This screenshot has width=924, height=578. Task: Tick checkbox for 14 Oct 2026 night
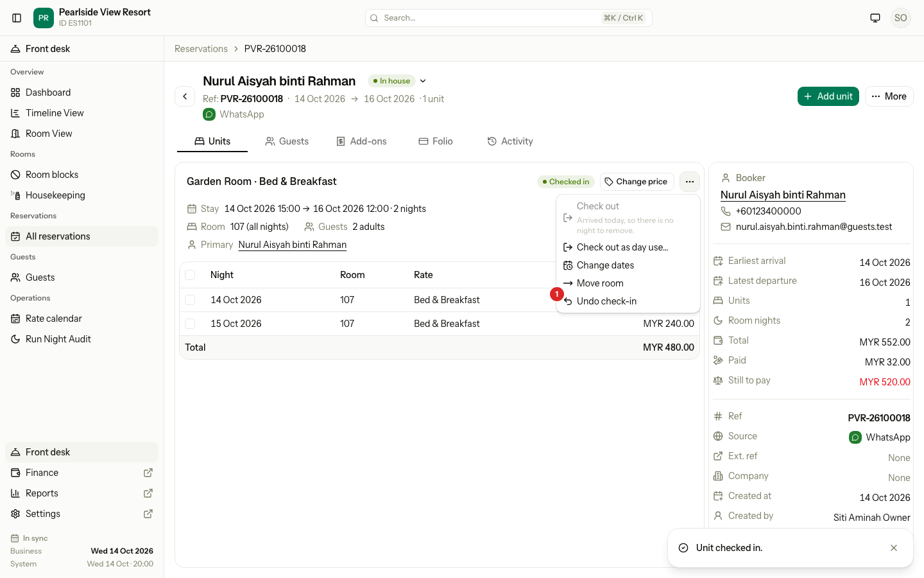click(190, 300)
